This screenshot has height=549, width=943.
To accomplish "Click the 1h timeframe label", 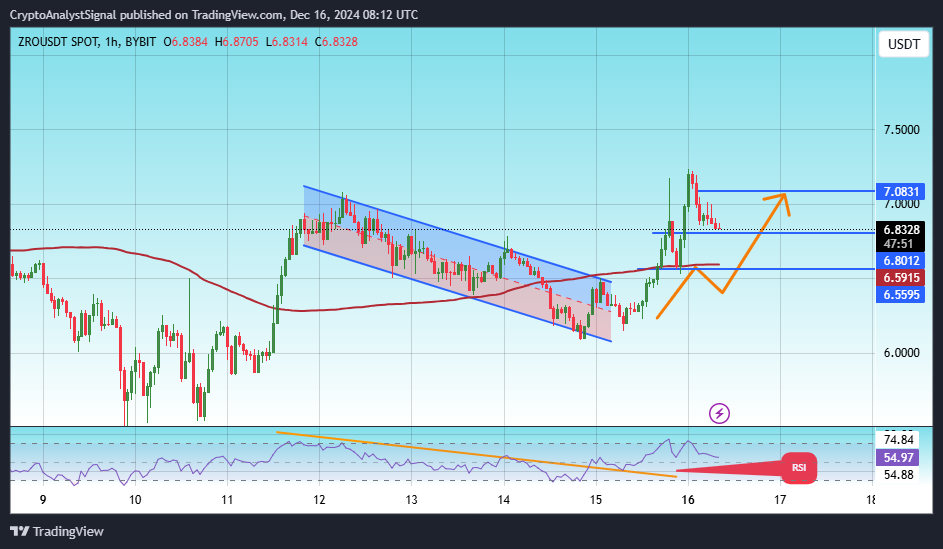I will (111, 42).
